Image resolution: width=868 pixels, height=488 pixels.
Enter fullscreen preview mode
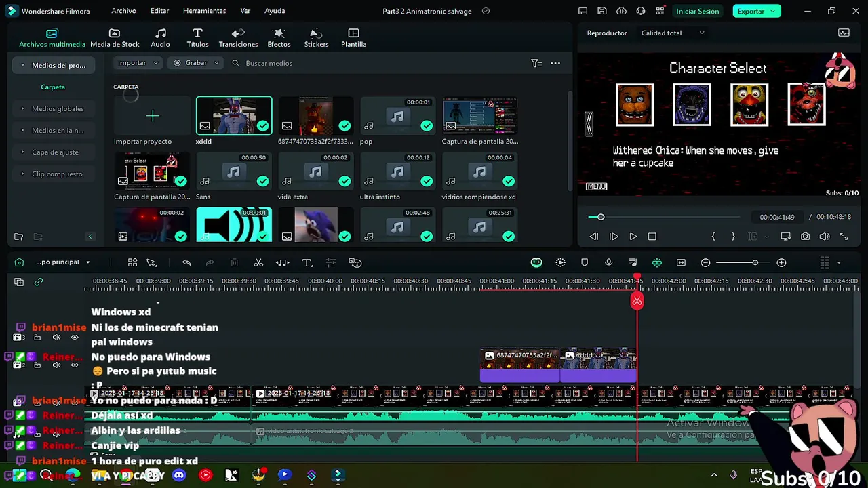(x=844, y=237)
